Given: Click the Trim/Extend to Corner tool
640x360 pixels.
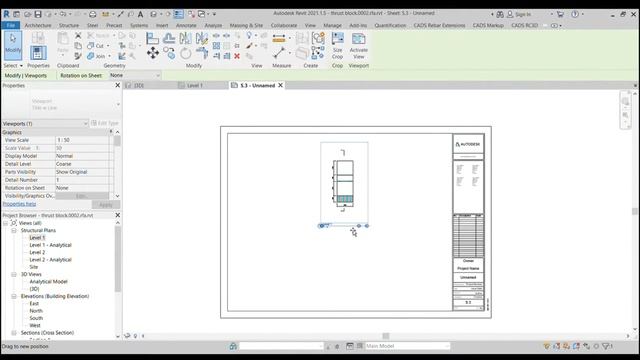Looking at the screenshot, I should (x=202, y=53).
